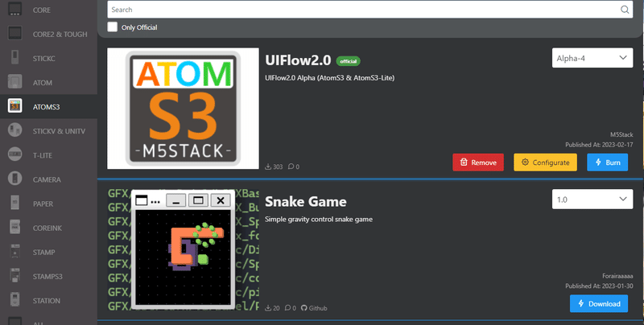Click the STICKC device icon
The height and width of the screenshot is (325, 644).
pos(15,58)
